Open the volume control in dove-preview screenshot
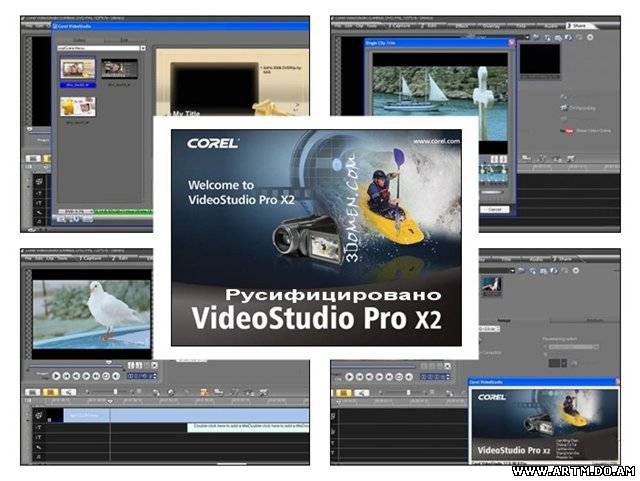 116,376
